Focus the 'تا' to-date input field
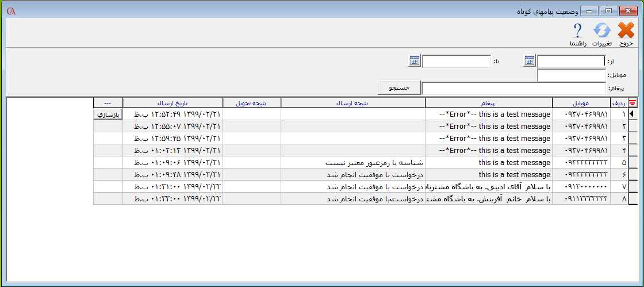Screen dimensions: 644x287 point(457,61)
